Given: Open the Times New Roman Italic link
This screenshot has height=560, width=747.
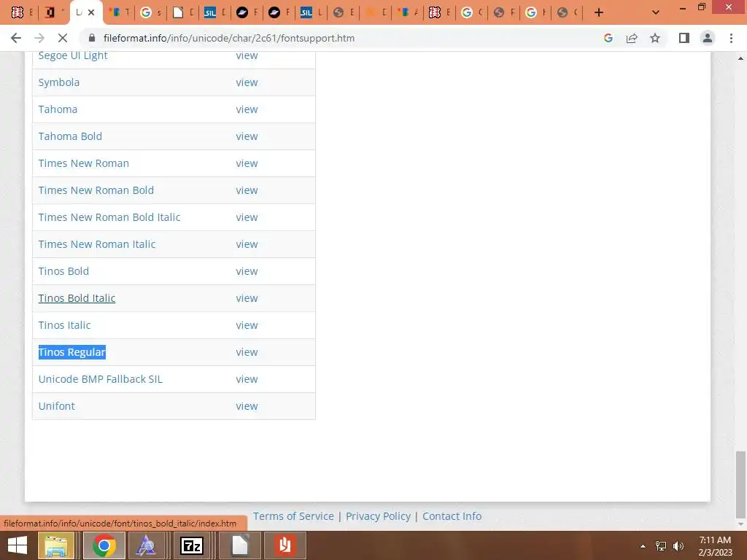Looking at the screenshot, I should pyautogui.click(x=97, y=244).
